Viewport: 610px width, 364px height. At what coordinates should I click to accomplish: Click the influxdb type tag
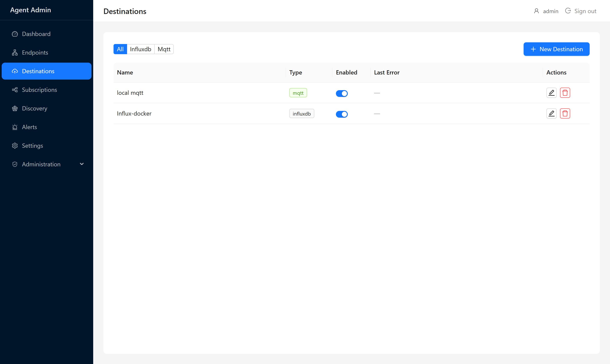(302, 114)
